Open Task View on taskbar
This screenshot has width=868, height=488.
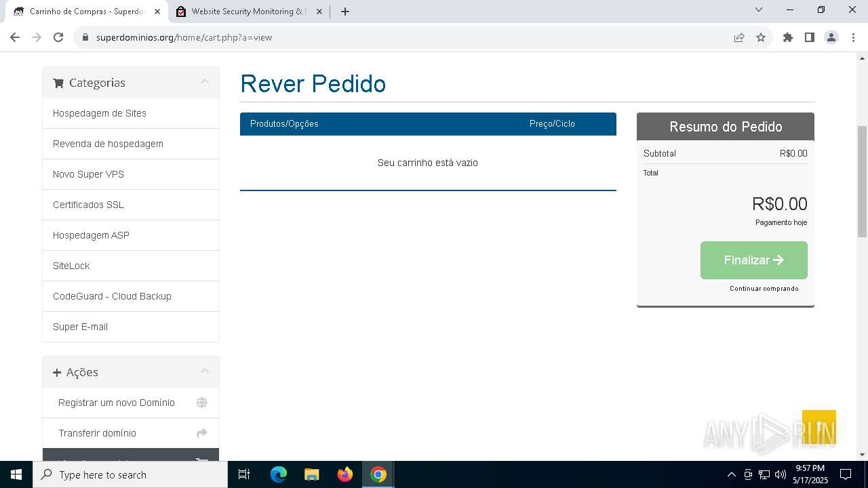(x=244, y=474)
